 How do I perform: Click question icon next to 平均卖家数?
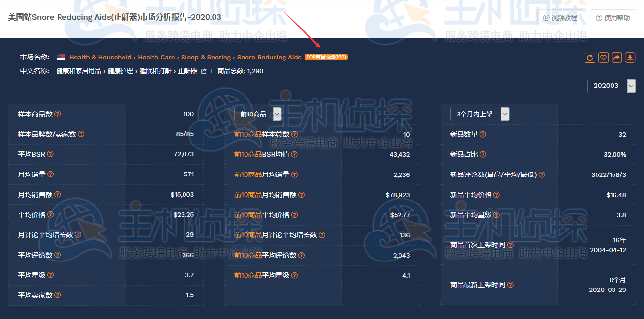pos(57,295)
